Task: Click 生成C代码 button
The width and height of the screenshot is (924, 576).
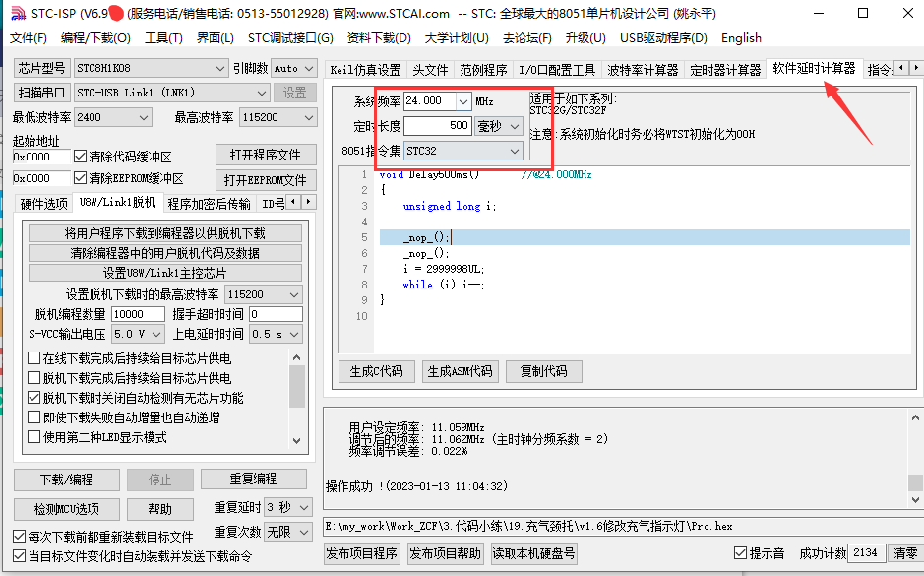Action: [x=376, y=371]
